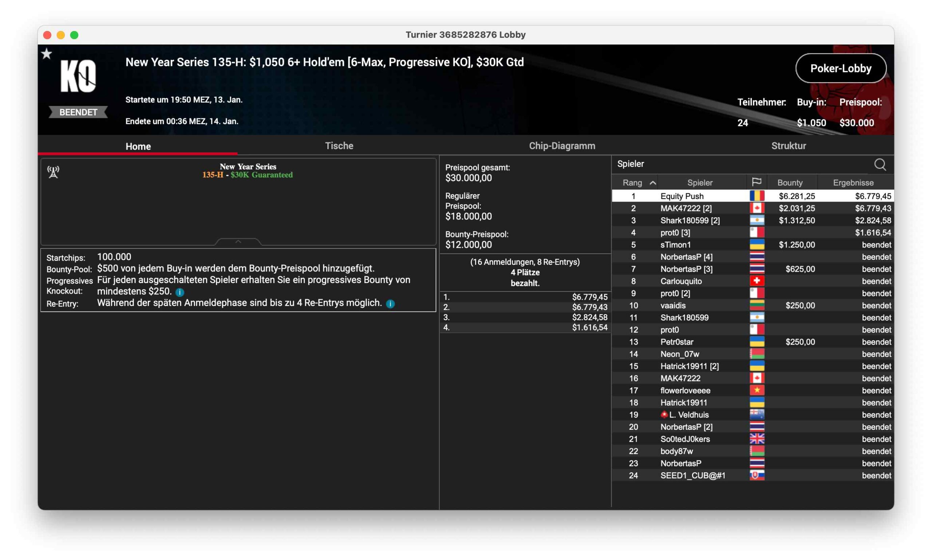This screenshot has width=932, height=560.
Task: Select player row sTimon1
Action: 675,245
